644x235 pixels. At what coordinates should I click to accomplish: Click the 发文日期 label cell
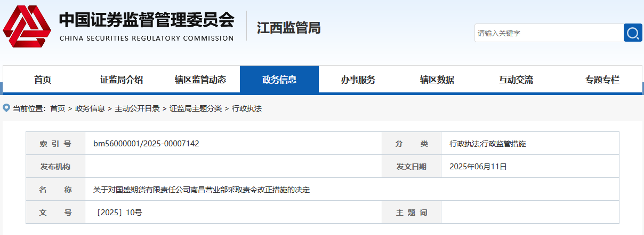(412, 167)
